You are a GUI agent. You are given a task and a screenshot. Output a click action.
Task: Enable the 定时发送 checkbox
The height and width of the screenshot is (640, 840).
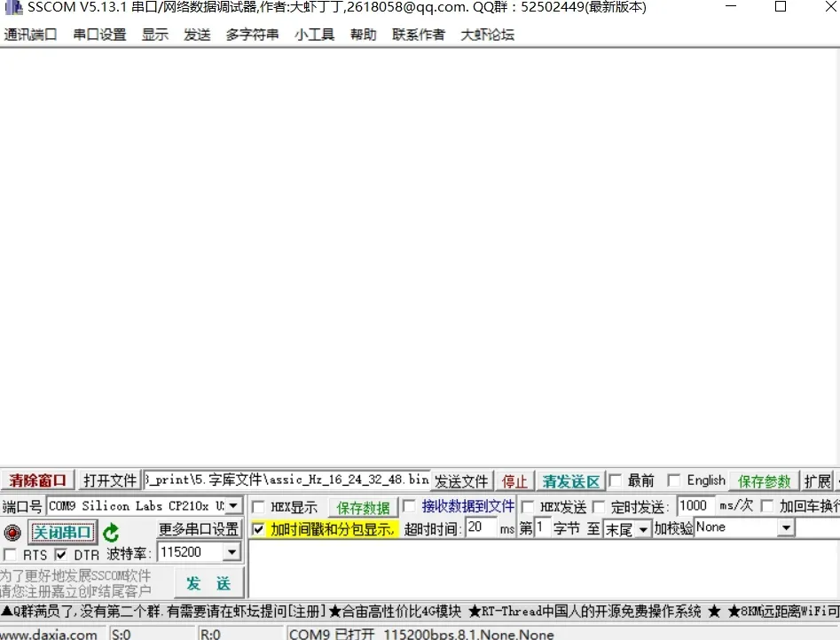[599, 507]
